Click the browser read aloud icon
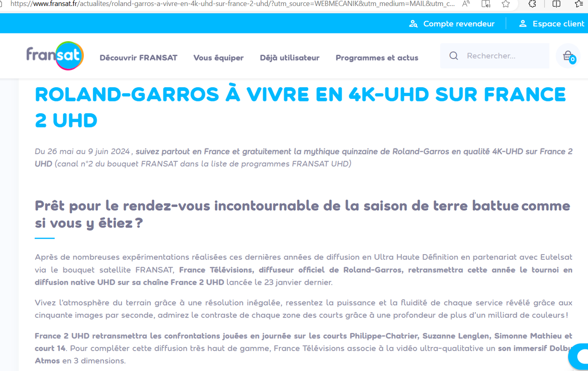Screen dimensions: 588x371 [466, 4]
